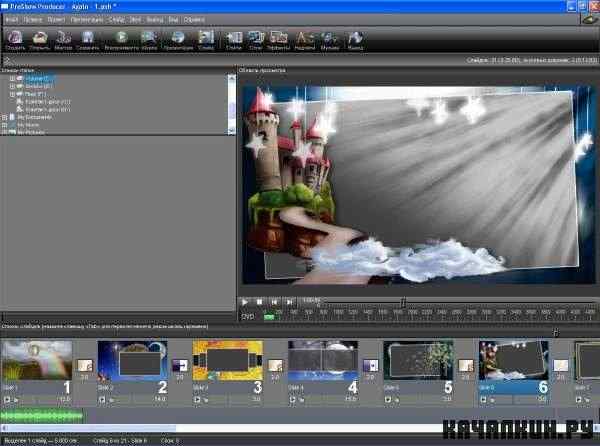Open the Проект menu
Image resolution: width=600 pixels, height=446 pixels.
click(56, 20)
